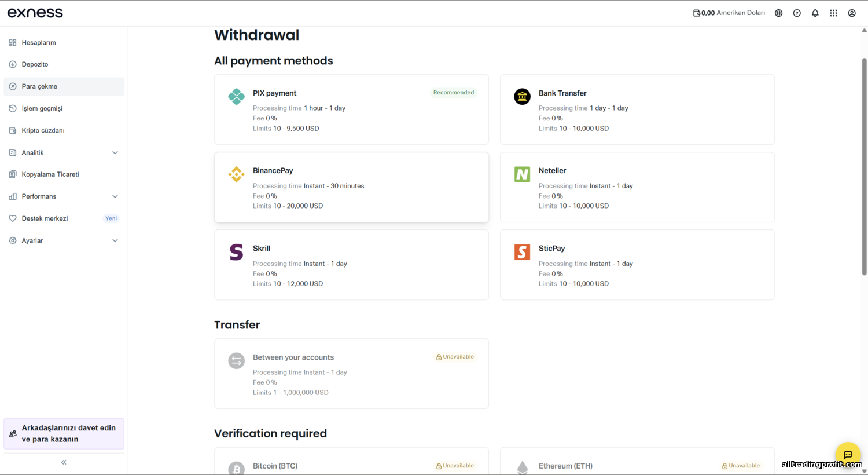Open the live chat bubble
868x475 pixels.
848,455
